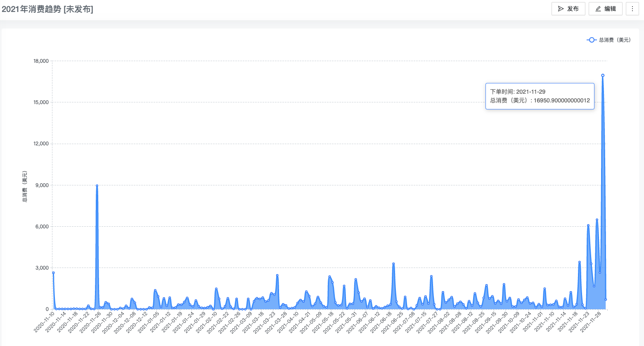The width and height of the screenshot is (644, 346).
Task: Click the 18,000 y-axis value label
Action: 41,61
